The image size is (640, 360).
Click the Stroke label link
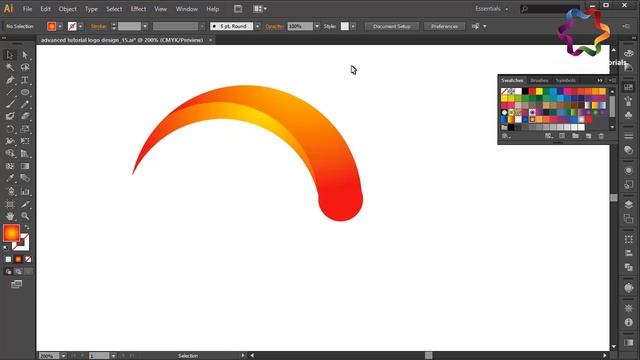click(98, 27)
